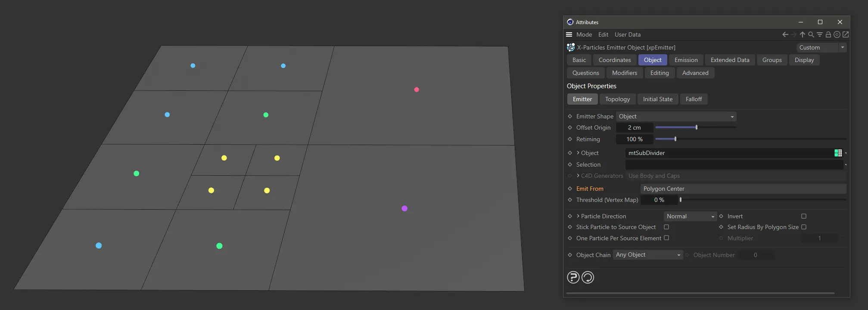Click the reset circular arrow button
Image resolution: width=868 pixels, height=310 pixels.
(x=588, y=277)
